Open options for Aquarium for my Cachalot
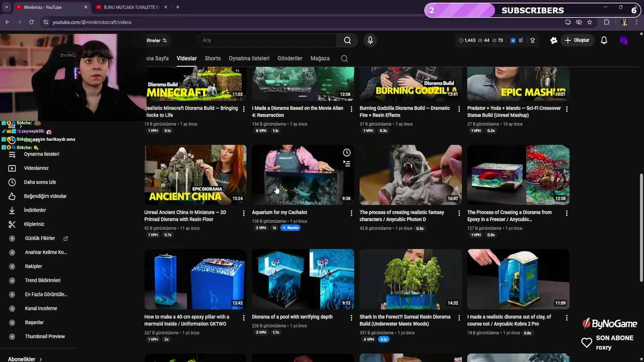The height and width of the screenshot is (362, 644). [351, 213]
